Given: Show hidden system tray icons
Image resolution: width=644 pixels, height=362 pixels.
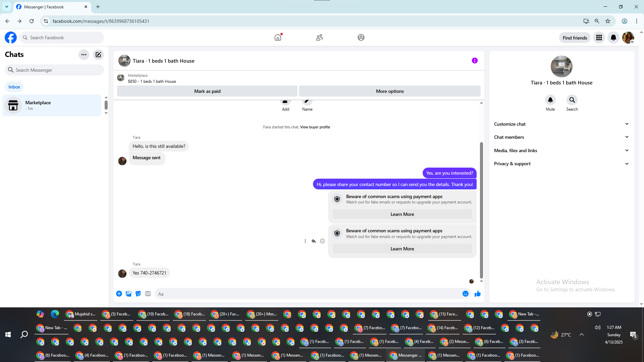Looking at the screenshot, I should (x=582, y=335).
